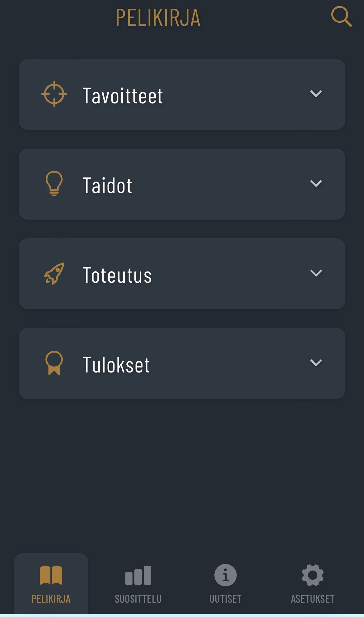This screenshot has width=364, height=617.
Task: Click the lightbulb icon beside Taidot
Action: [54, 183]
